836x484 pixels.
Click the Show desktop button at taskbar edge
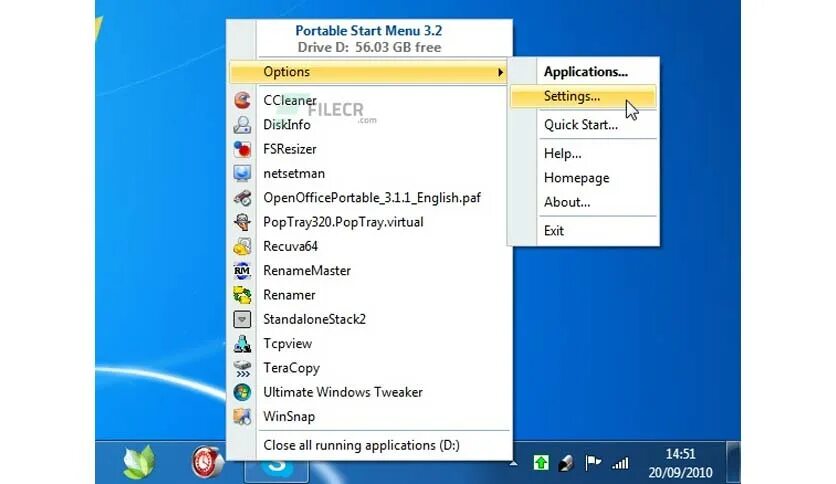tap(734, 462)
